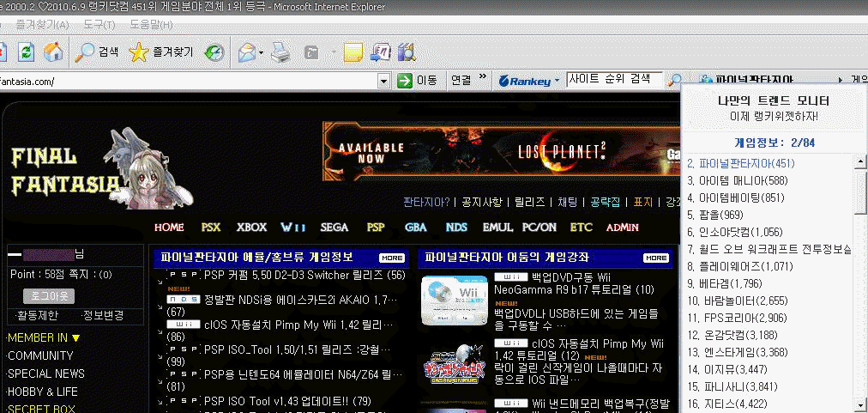The height and width of the screenshot is (413, 868).
Task: Click the Final Fantasia site logo
Action: coord(102,169)
